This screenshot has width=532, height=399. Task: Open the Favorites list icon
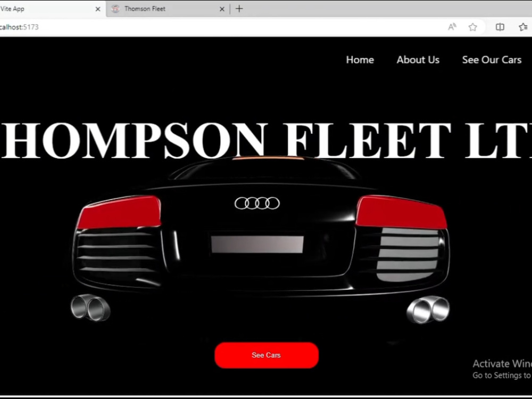[x=523, y=27]
